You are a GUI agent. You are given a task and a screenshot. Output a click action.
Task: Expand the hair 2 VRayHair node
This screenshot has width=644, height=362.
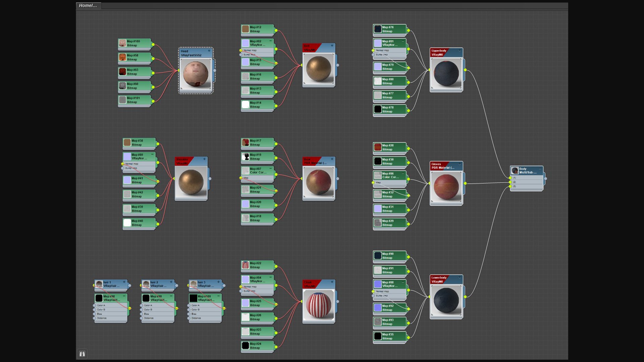171,282
